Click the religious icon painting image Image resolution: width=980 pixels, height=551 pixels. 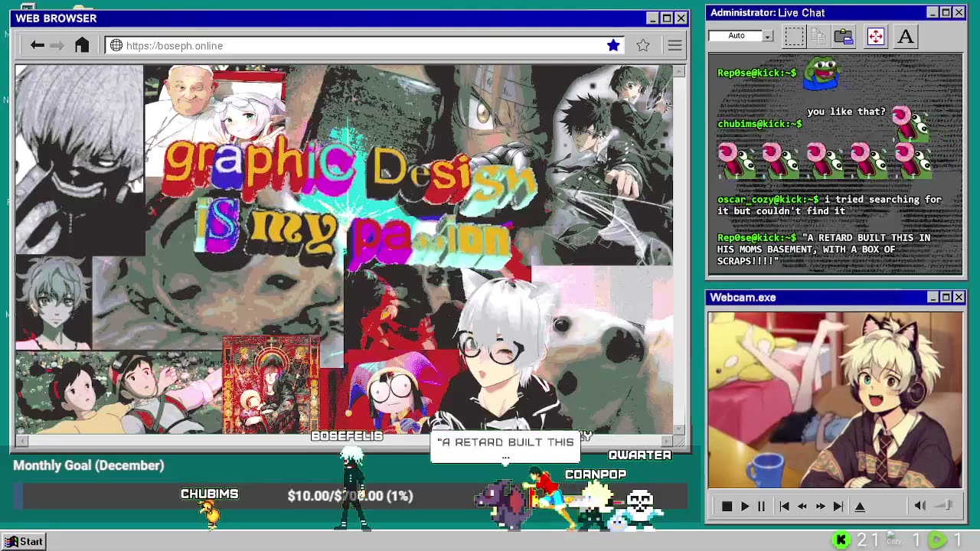271,386
